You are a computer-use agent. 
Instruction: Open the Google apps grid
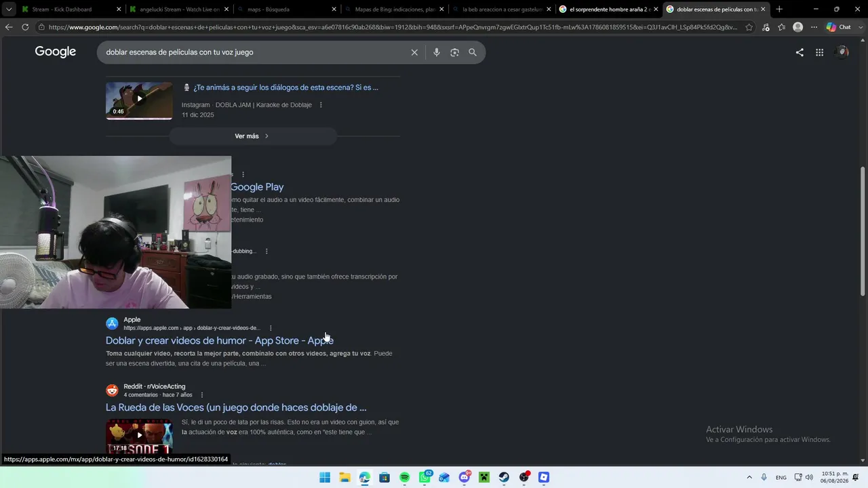click(819, 52)
